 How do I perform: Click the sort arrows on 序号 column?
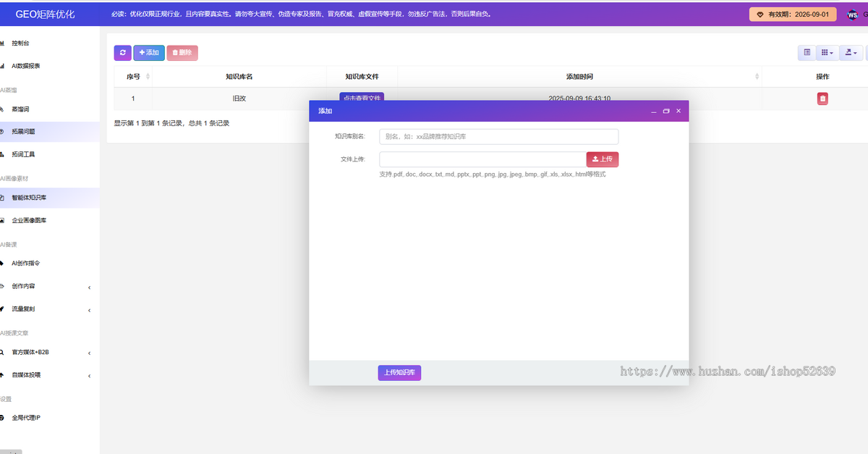[x=148, y=77]
